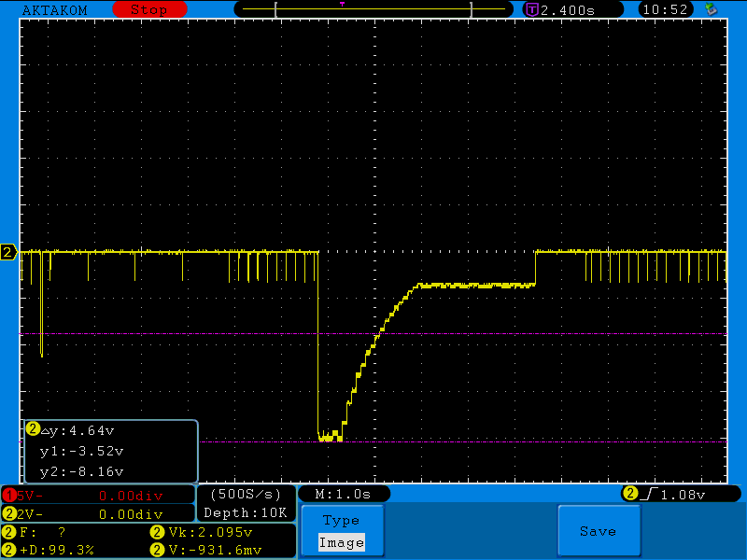Click the M:1.0s timebase readout
The width and height of the screenshot is (747, 560).
pyautogui.click(x=343, y=495)
